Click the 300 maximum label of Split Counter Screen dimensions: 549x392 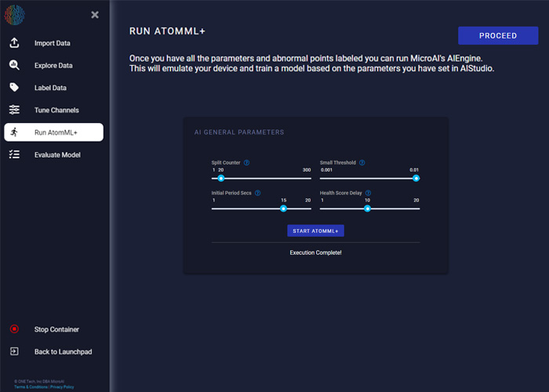[x=307, y=170]
